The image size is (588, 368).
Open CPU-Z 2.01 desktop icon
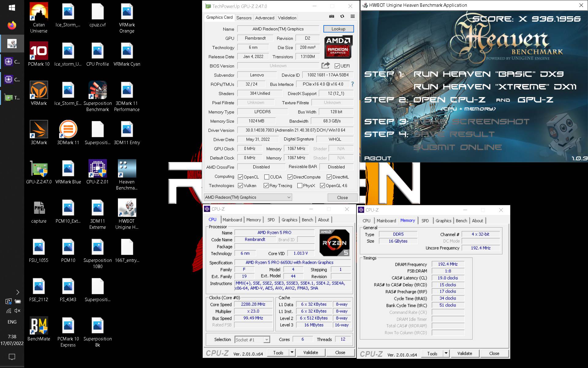click(97, 172)
